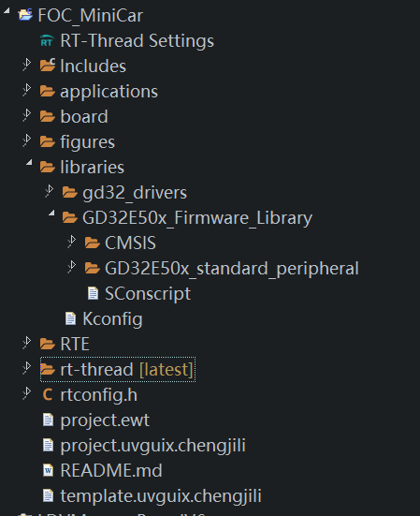The image size is (420, 516).
Task: Click the FOC_MiniCar project icon
Action: pos(25,15)
